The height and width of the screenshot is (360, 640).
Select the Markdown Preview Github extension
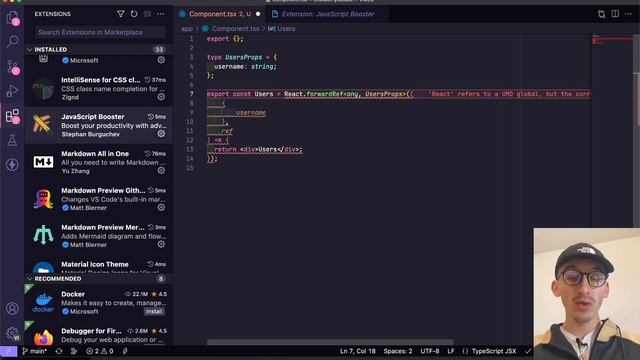[98, 199]
